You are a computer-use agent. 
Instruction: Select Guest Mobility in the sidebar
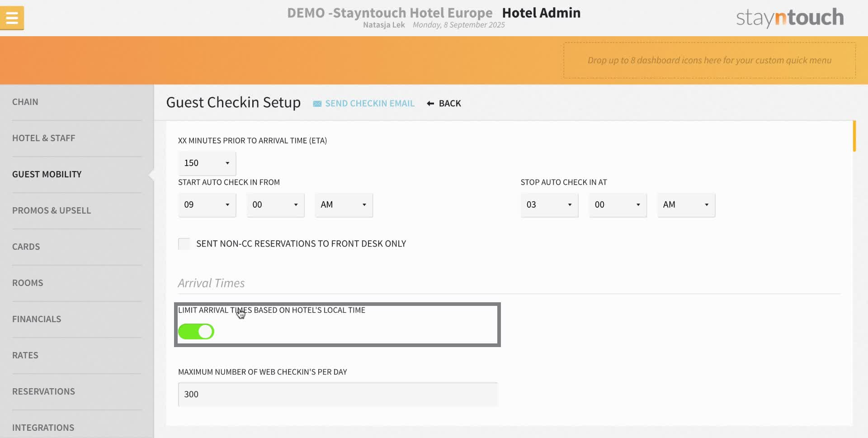coord(47,174)
